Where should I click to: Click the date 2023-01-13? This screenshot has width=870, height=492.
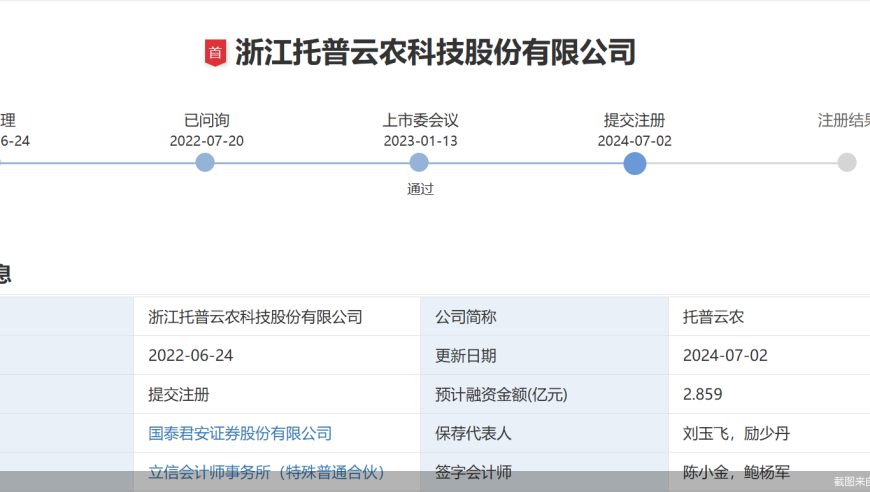(420, 141)
